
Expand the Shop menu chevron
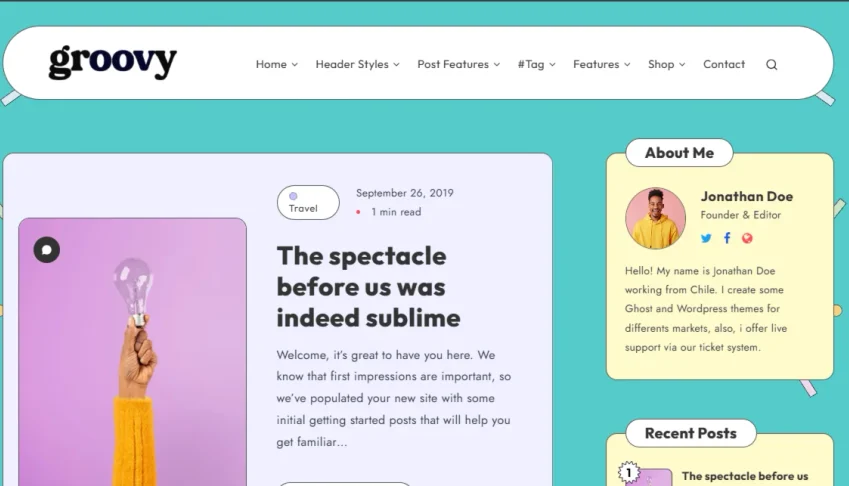point(682,64)
